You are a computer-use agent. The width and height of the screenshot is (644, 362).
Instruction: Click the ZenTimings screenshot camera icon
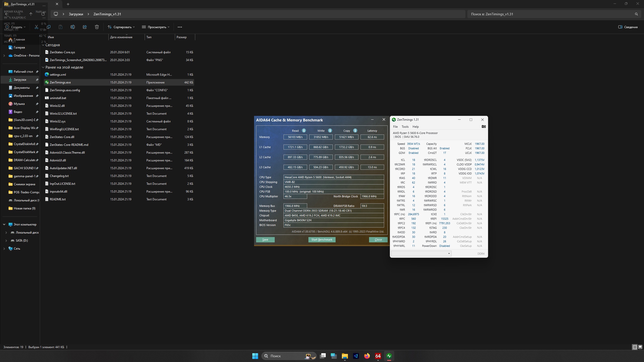click(x=484, y=126)
